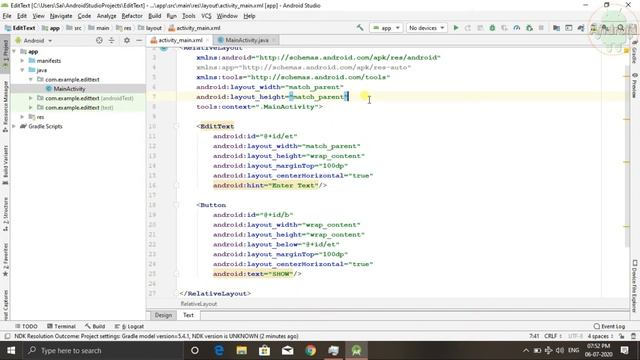Click the 4 spaces indent indicator
The height and width of the screenshot is (360, 640).
pos(600,336)
